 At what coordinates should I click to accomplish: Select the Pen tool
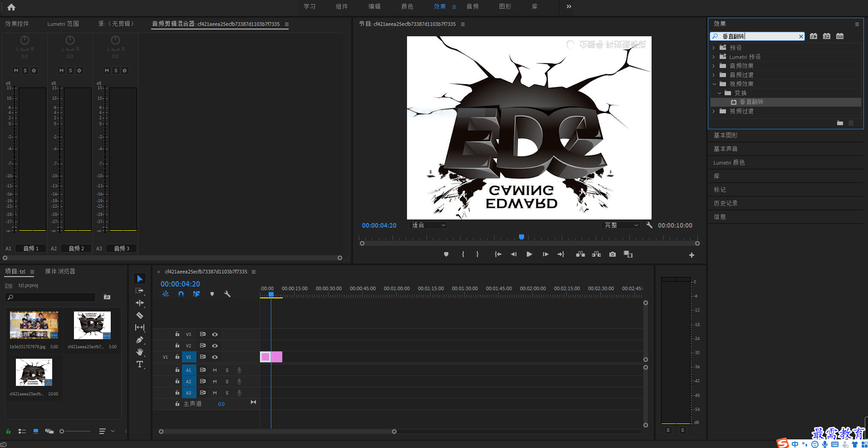click(x=140, y=340)
